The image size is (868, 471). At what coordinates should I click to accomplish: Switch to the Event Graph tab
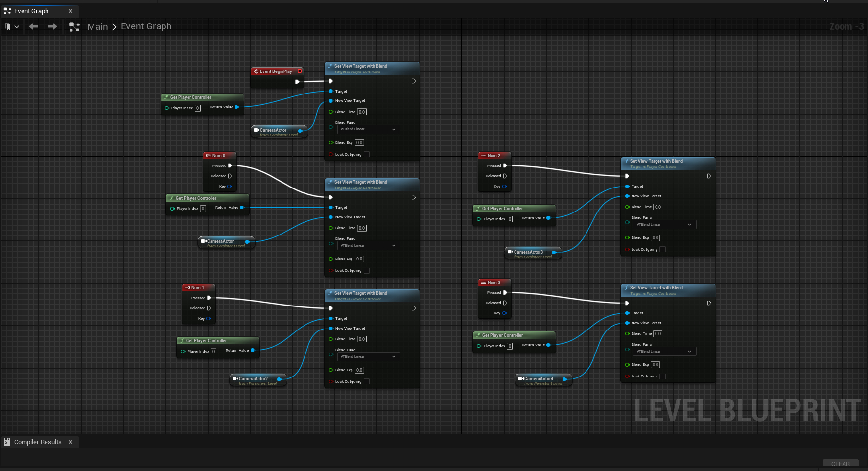(31, 11)
